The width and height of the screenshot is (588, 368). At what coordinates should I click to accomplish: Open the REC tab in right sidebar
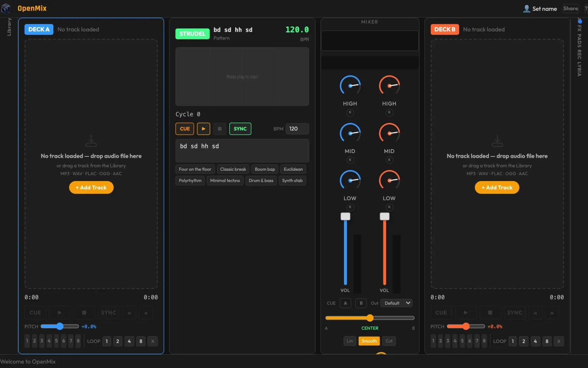coord(580,55)
